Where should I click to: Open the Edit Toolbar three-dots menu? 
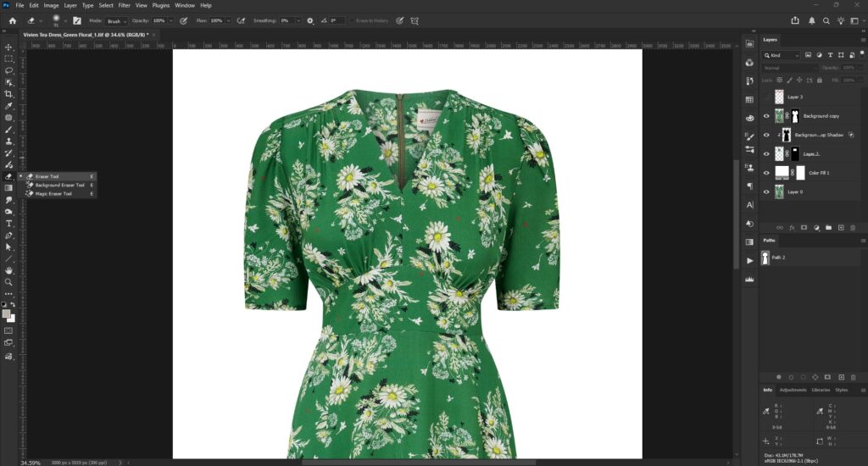8,294
